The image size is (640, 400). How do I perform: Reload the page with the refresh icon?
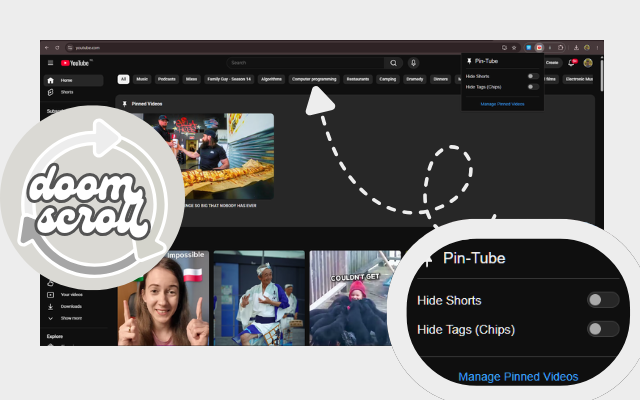coord(57,48)
